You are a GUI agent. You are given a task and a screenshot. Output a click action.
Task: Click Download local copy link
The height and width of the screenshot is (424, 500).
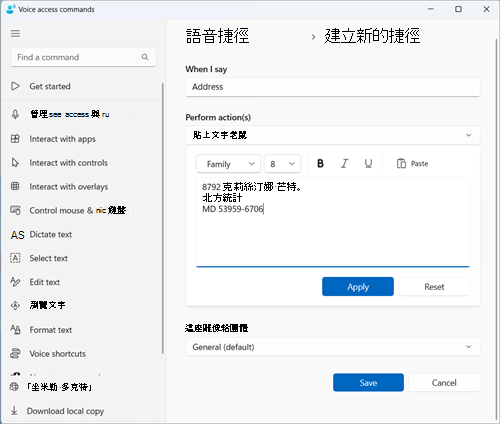pyautogui.click(x=65, y=411)
